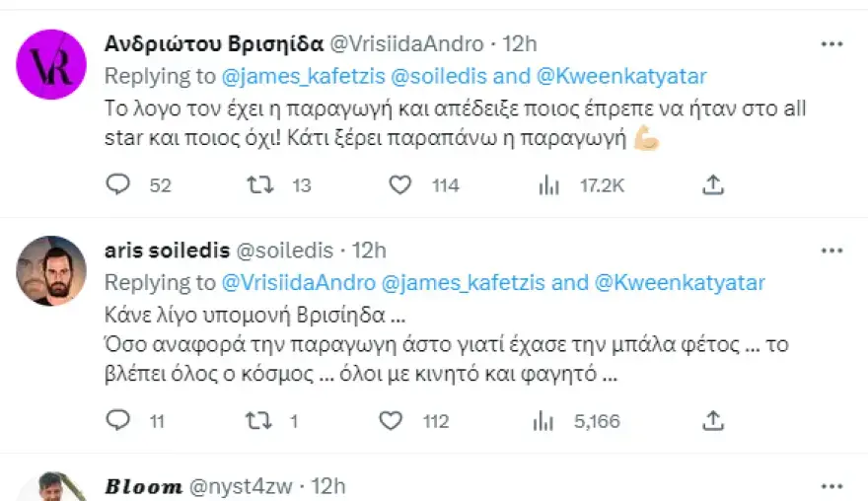Open more options for Bloom's tweet
This screenshot has height=501, width=868.
832,486
